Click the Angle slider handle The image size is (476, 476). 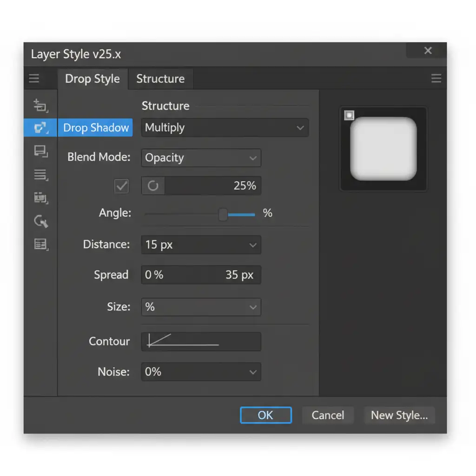223,214
